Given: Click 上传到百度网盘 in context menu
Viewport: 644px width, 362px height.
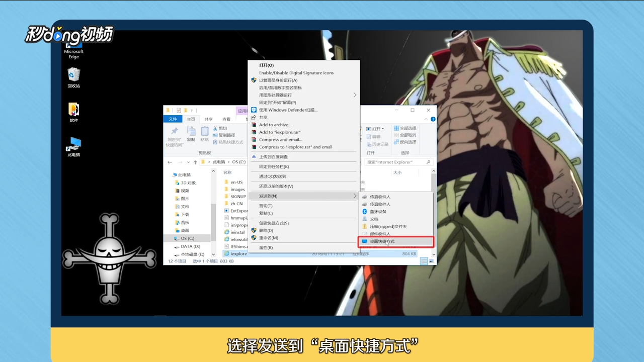Looking at the screenshot, I should (x=303, y=157).
